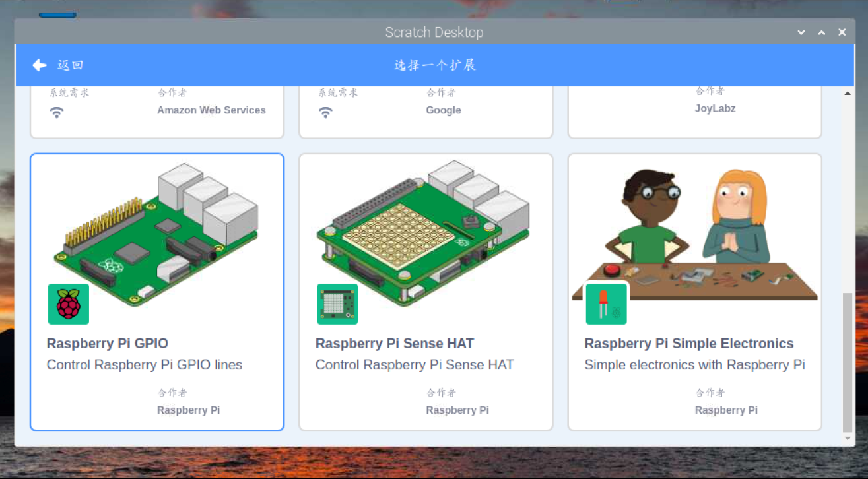Click the Raspberry Pi logo badge icon

(x=69, y=304)
